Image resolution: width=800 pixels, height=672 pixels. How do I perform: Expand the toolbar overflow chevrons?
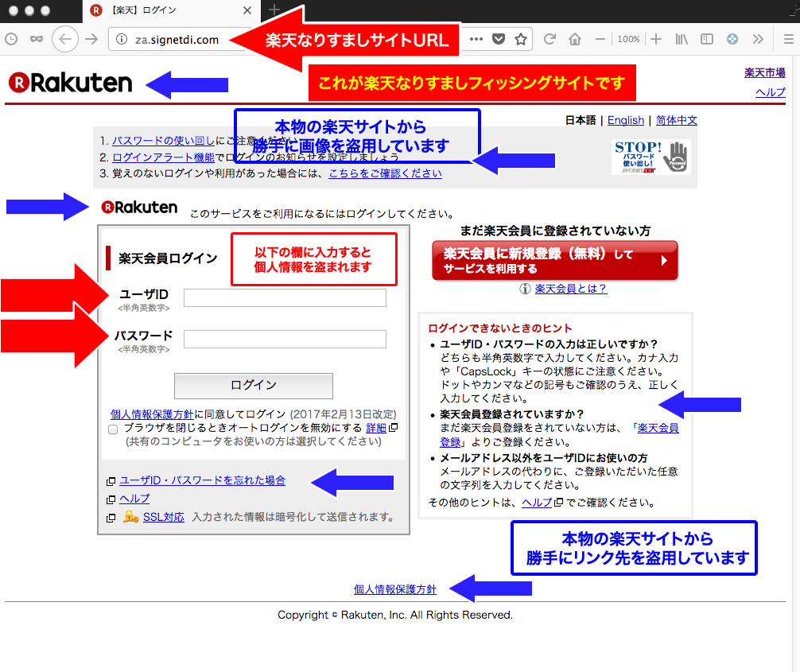(758, 39)
